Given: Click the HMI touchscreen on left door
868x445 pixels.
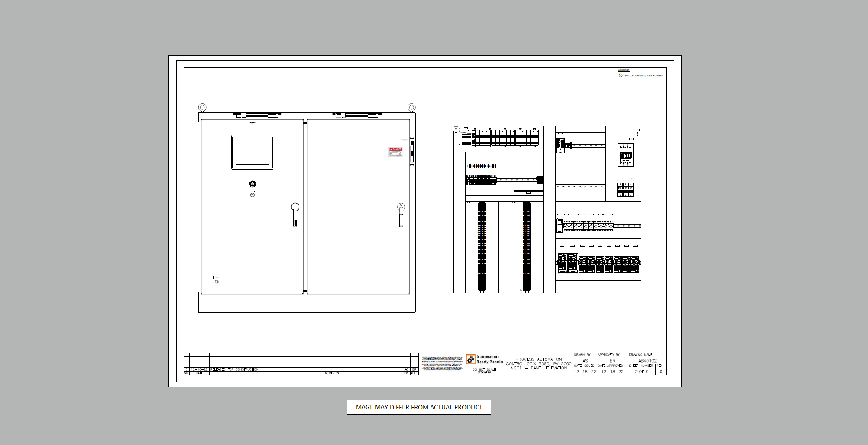Looking at the screenshot, I should pos(252,152).
